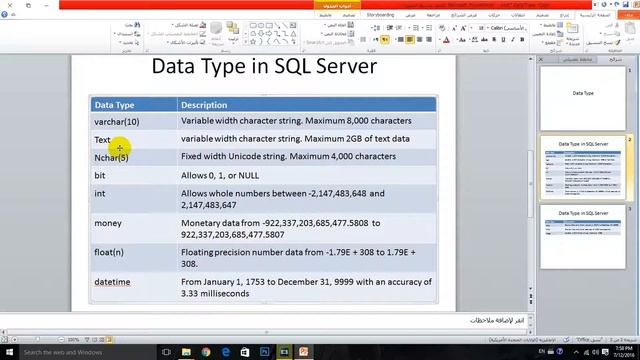Click the money table cell
The height and width of the screenshot is (360, 640).
134,229
